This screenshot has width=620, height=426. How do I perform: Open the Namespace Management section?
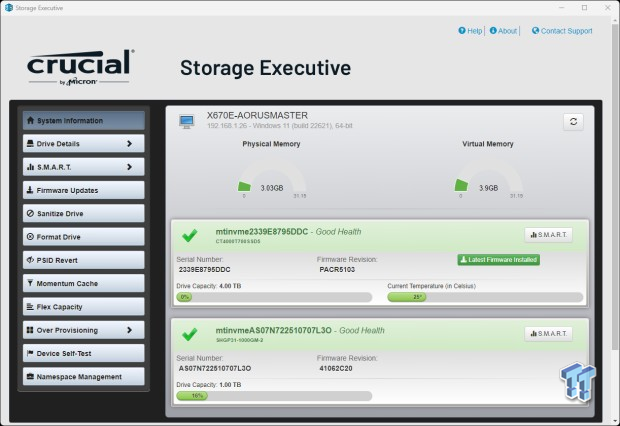point(83,377)
